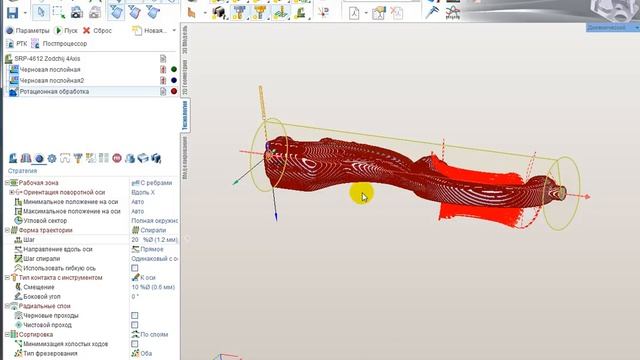Select the 'Ротационная обработка' operation

pos(54,91)
